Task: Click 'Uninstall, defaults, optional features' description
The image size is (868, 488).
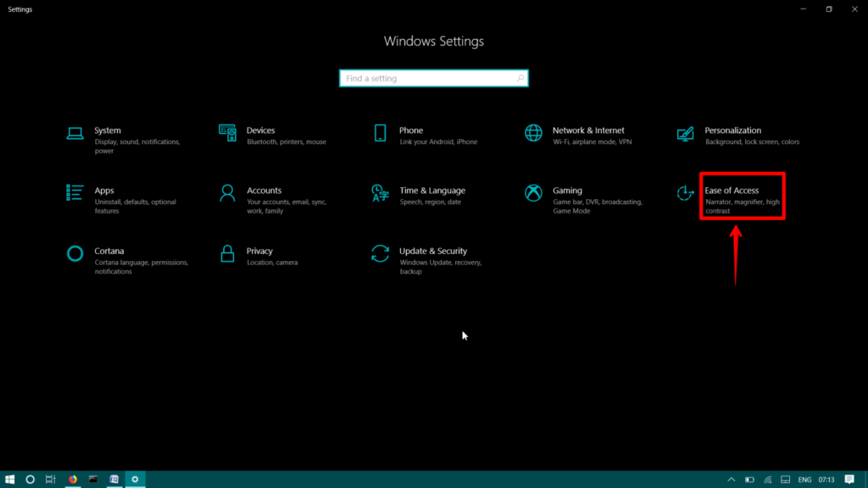Action: click(x=135, y=207)
